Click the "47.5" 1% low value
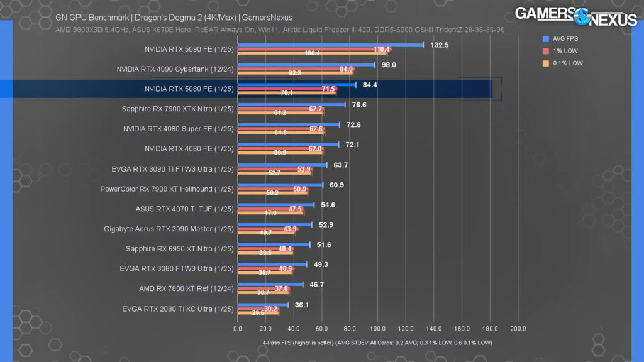644x362 pixels. [x=295, y=209]
